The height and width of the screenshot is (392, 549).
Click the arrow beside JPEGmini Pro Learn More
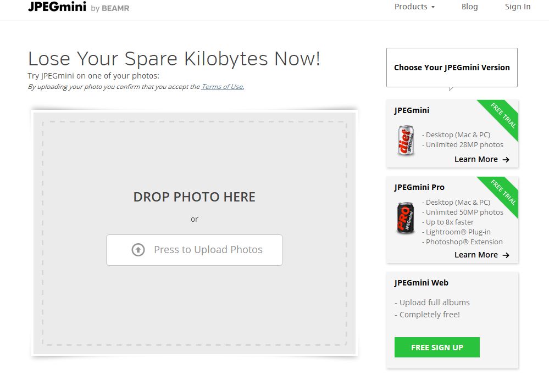click(506, 255)
